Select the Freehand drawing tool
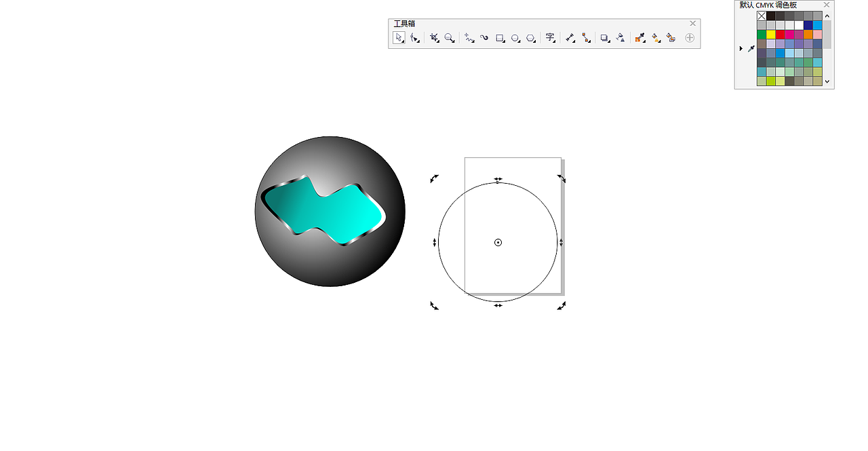The image size is (868, 451). tap(469, 38)
